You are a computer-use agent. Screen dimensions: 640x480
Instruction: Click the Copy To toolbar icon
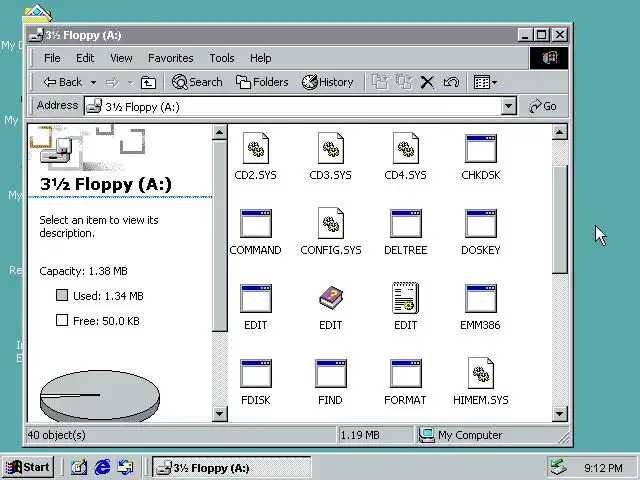pyautogui.click(x=404, y=82)
